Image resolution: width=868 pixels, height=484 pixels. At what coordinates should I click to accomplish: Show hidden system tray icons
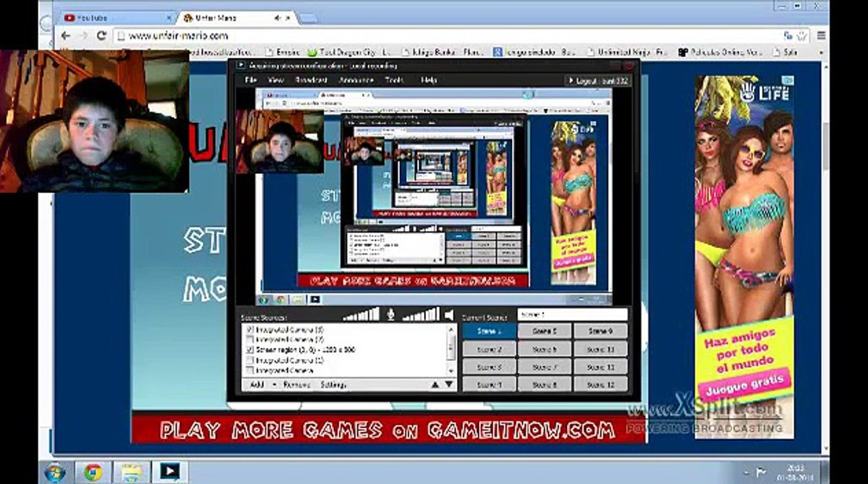pyautogui.click(x=745, y=473)
